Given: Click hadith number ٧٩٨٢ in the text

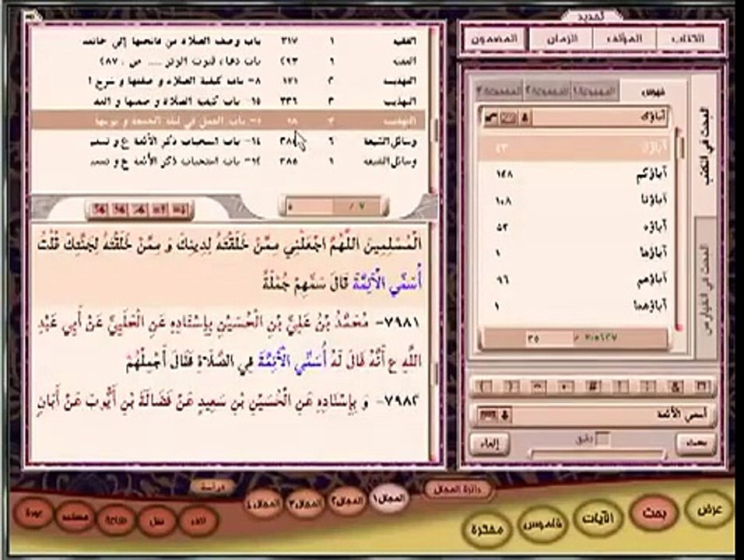Looking at the screenshot, I should 402,401.
